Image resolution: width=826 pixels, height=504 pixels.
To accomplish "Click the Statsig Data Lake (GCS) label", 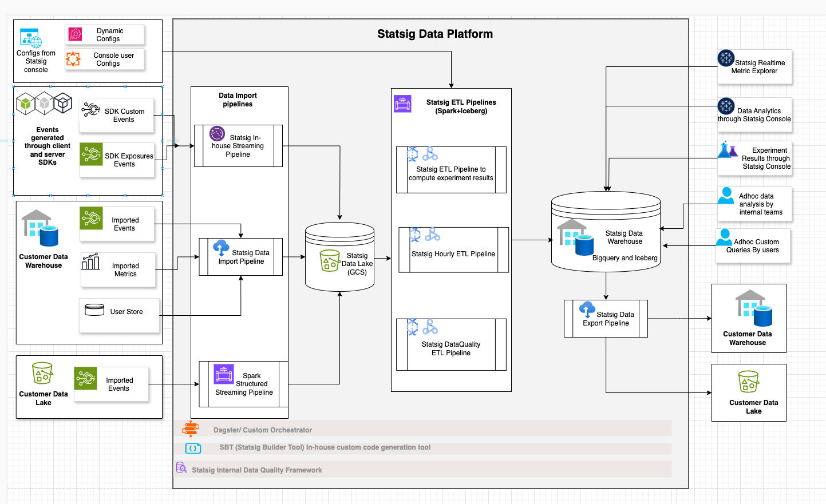I will click(x=357, y=264).
